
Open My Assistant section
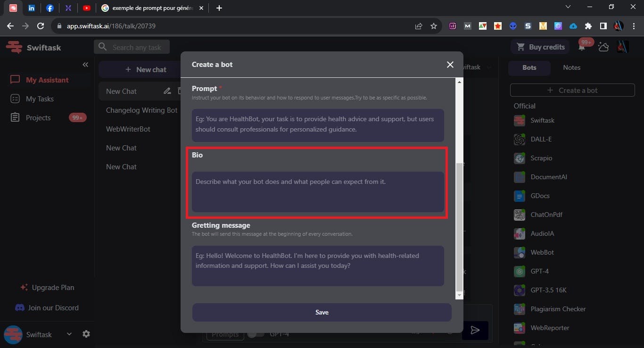[x=40, y=80]
